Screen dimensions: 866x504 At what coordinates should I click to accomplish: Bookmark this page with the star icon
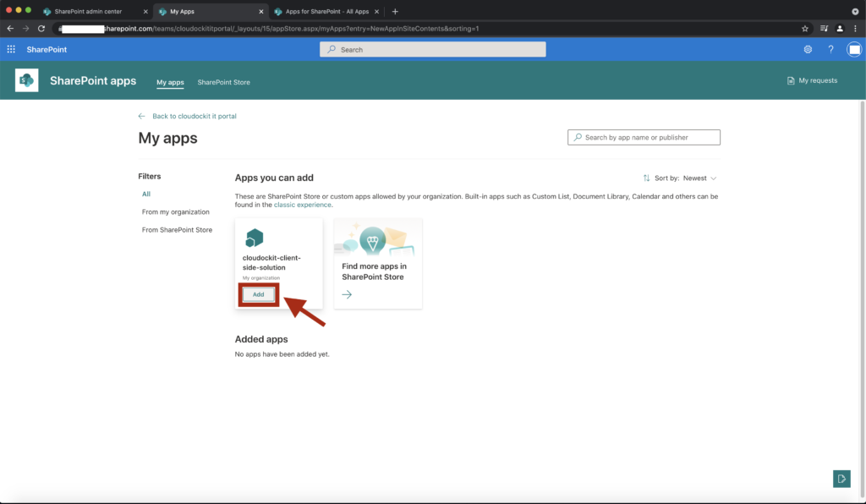tap(805, 28)
